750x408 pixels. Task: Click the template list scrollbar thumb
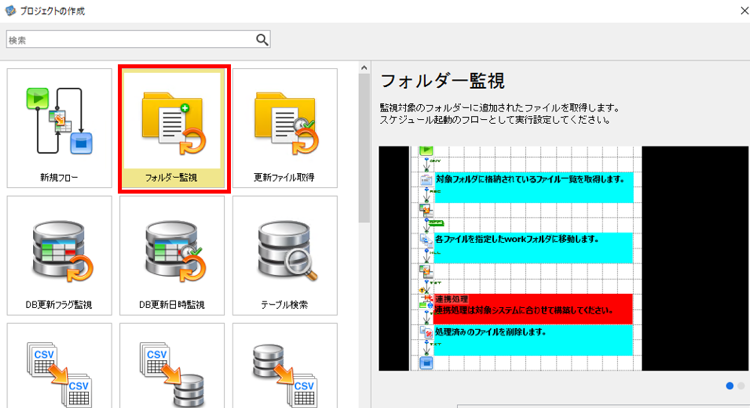pyautogui.click(x=364, y=148)
